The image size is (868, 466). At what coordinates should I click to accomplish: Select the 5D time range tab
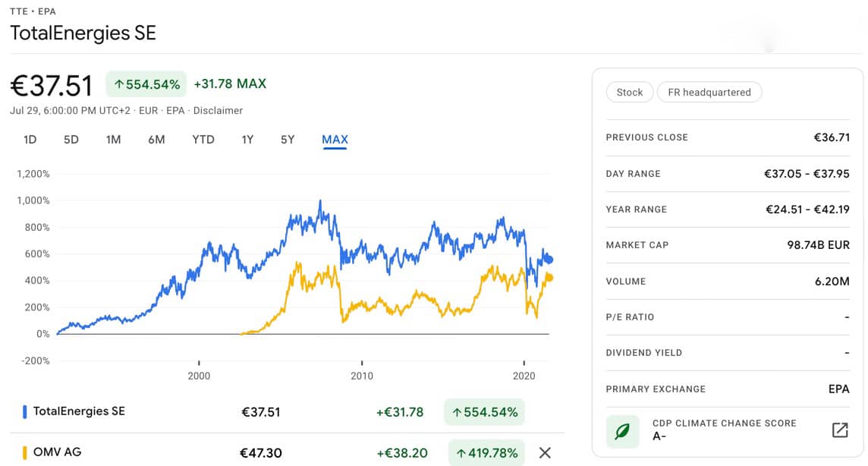(71, 140)
